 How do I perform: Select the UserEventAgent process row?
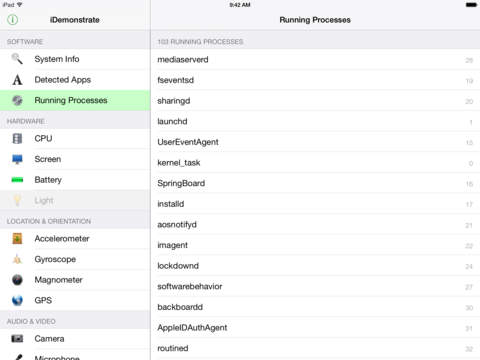point(315,142)
